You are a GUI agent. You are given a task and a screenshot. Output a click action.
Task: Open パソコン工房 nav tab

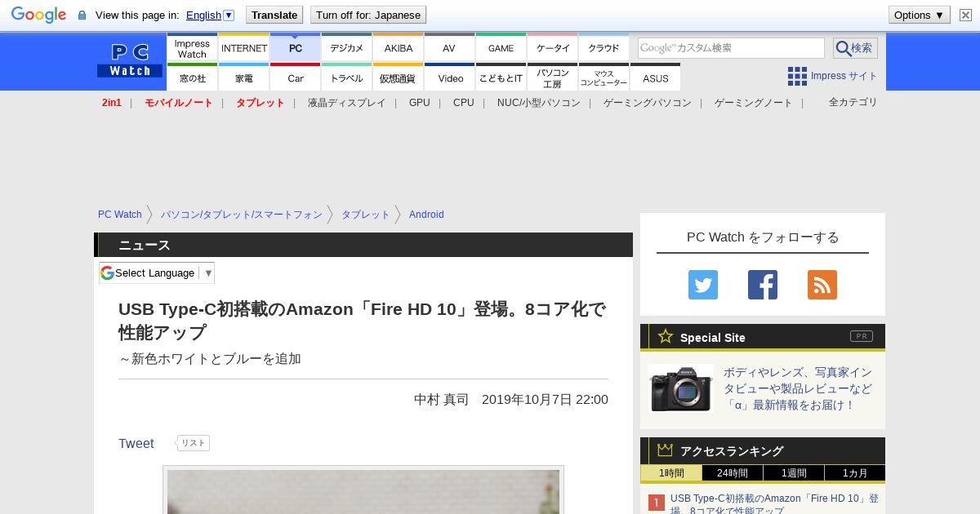pos(553,78)
